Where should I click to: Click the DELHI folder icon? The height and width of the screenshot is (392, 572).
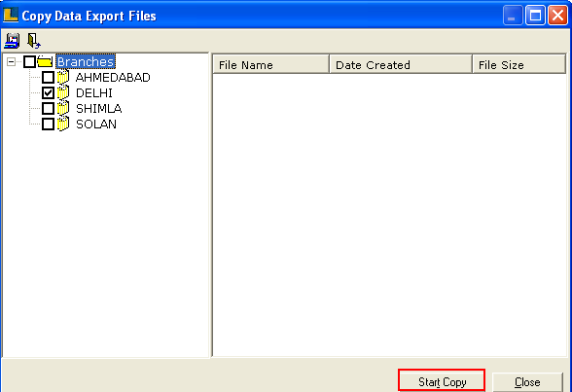tap(62, 92)
